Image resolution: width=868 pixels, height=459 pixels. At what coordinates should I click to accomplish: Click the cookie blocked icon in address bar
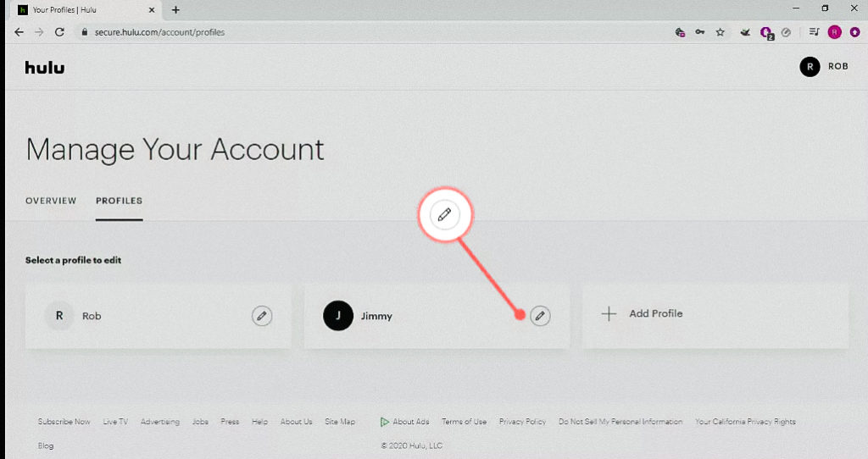pyautogui.click(x=680, y=32)
